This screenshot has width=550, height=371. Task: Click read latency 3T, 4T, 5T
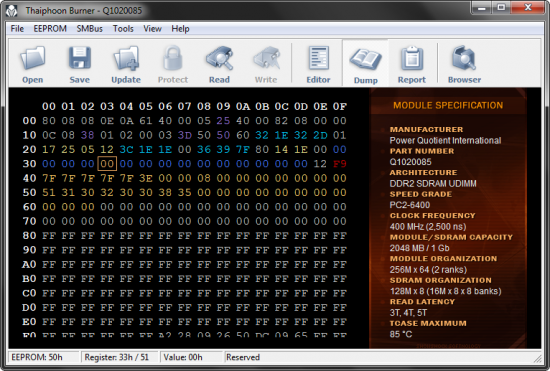point(408,312)
